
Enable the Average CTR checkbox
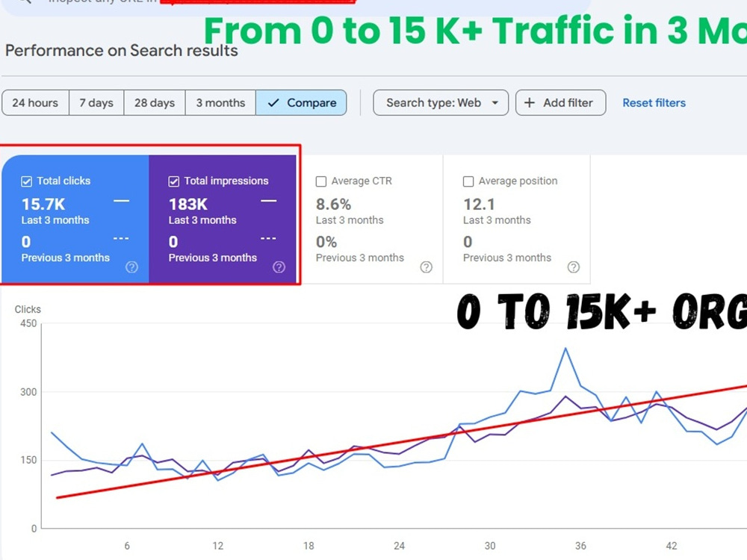[321, 181]
